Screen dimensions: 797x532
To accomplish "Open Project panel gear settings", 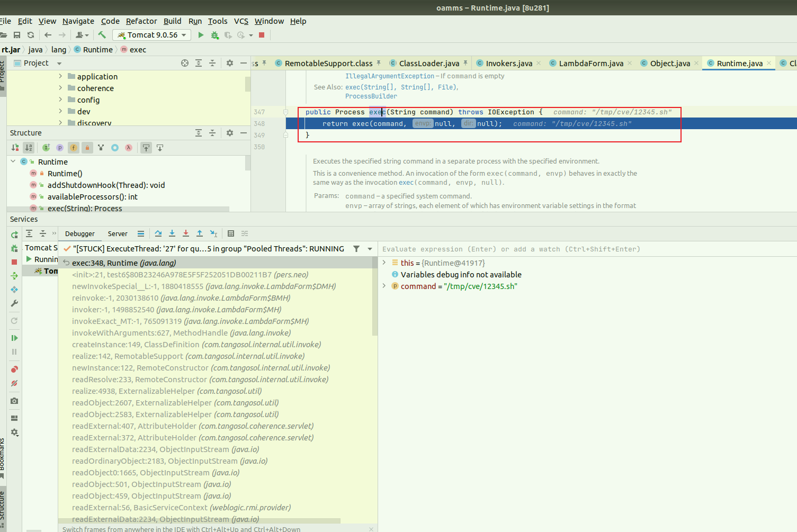I will tap(230, 63).
